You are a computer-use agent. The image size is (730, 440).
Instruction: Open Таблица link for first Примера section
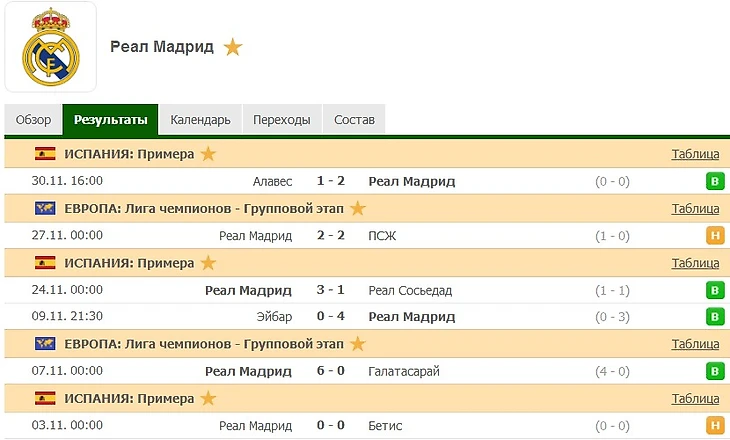(x=695, y=154)
